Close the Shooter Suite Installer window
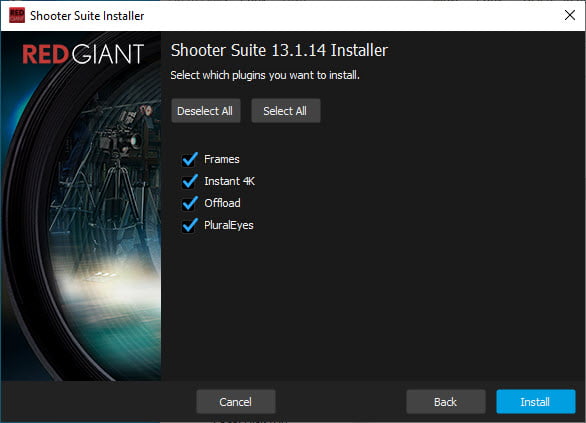This screenshot has width=586, height=423. (x=570, y=15)
